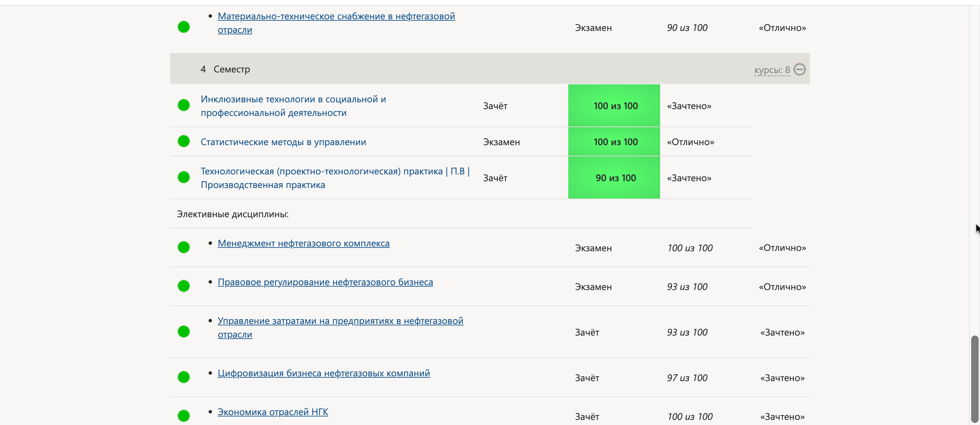Click green status dot beside Правовое регулирование
This screenshot has height=425, width=980.
[x=184, y=286]
